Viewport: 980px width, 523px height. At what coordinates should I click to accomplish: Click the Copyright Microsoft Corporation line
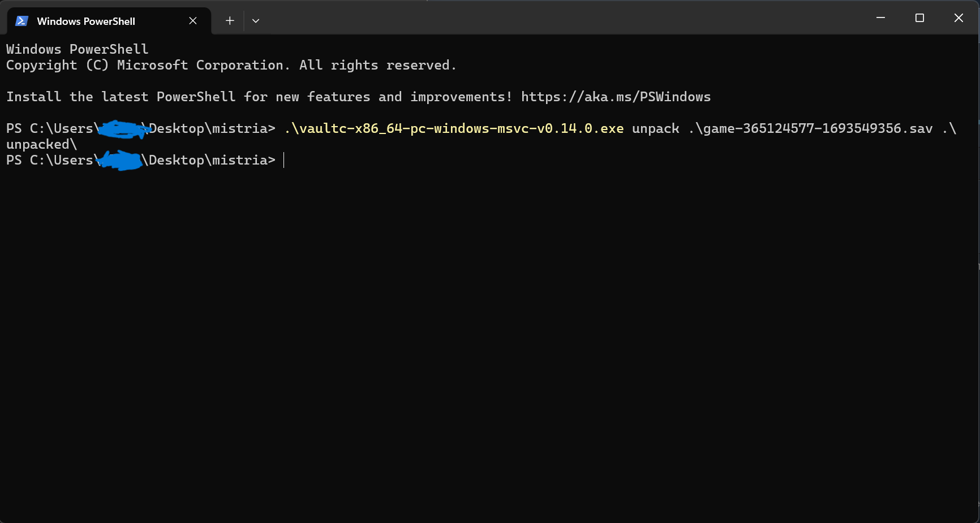click(x=231, y=65)
